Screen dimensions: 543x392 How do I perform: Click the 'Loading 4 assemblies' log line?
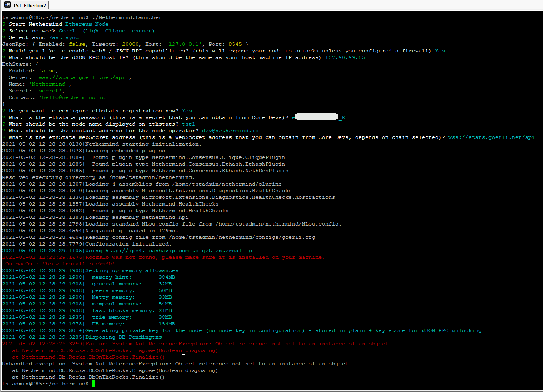pyautogui.click(x=142, y=184)
